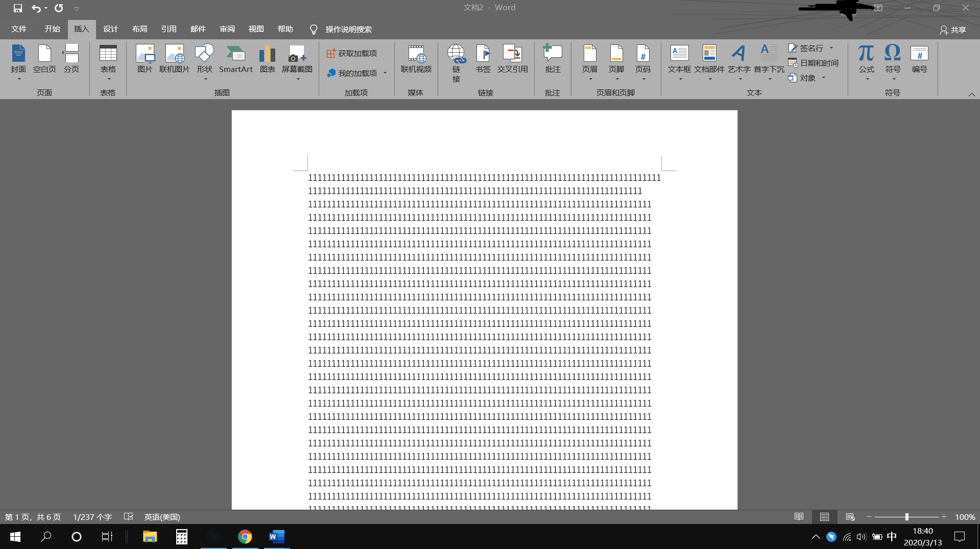Switch to the Review (审阅) tab
This screenshot has width=980, height=549.
pyautogui.click(x=227, y=29)
